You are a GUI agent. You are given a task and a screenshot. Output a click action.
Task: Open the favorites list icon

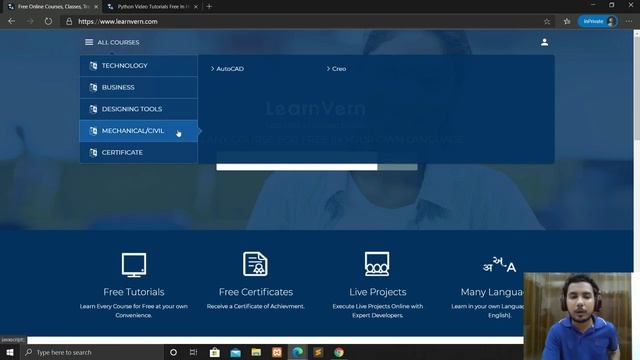coord(567,21)
